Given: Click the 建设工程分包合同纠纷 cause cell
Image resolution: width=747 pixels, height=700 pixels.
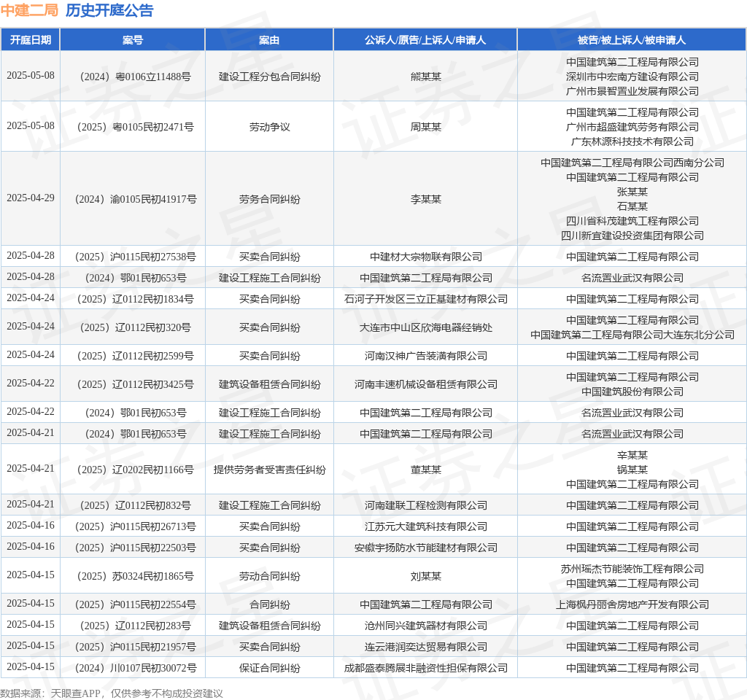Looking at the screenshot, I should pos(270,77).
